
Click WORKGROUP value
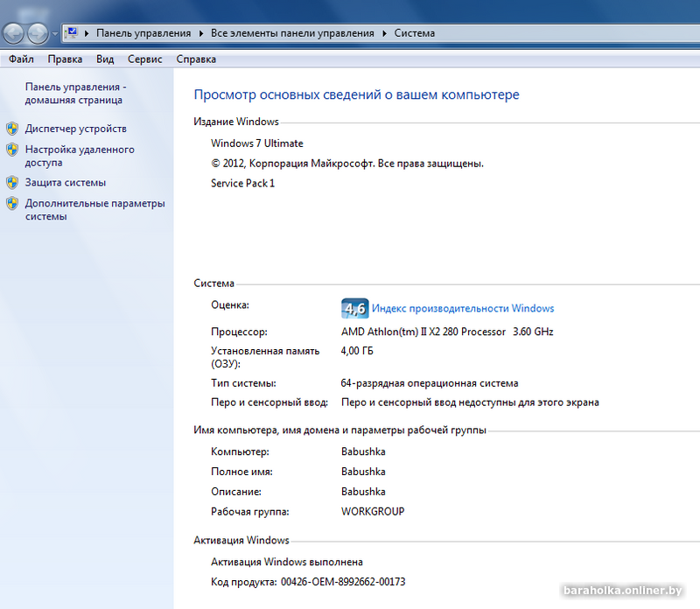click(373, 512)
